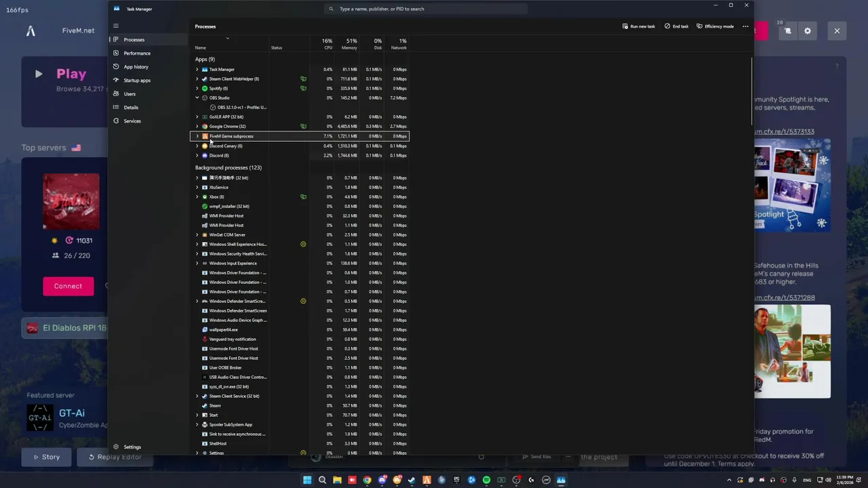The width and height of the screenshot is (868, 488).
Task: Sort by the Network column header
Action: [x=398, y=44]
